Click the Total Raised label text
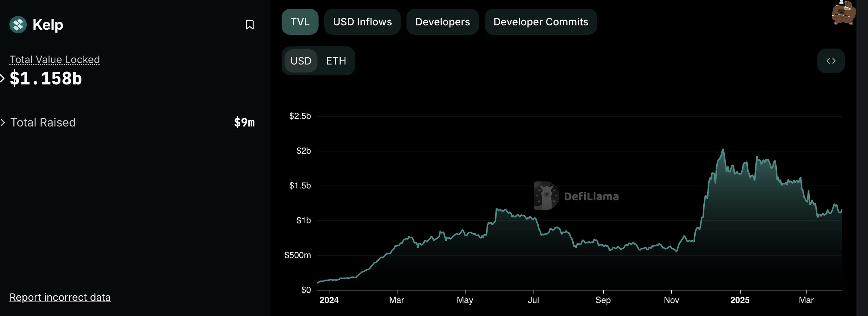Image resolution: width=868 pixels, height=316 pixels. pyautogui.click(x=43, y=122)
